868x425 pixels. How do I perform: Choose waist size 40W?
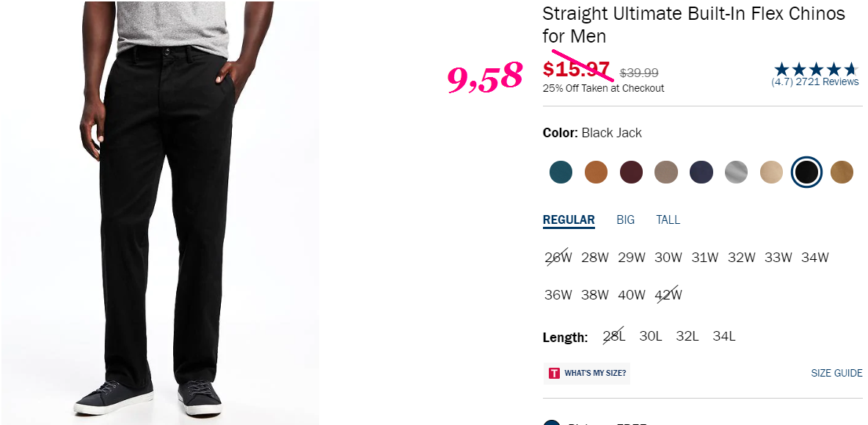click(632, 295)
